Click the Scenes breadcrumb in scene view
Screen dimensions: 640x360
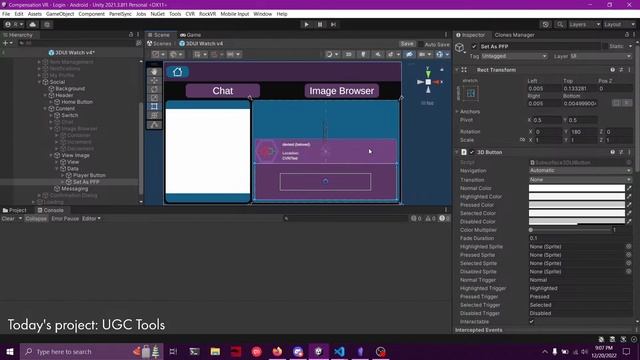click(159, 44)
